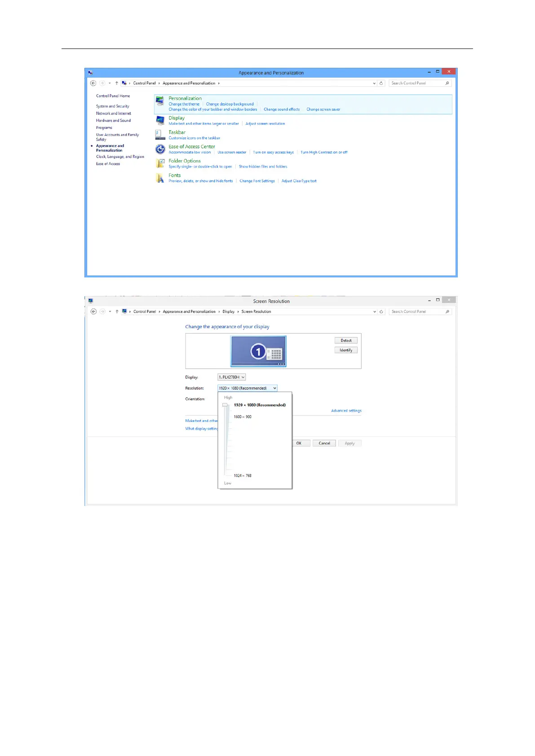Open the Taskbar category icon
The image size is (535, 756).
point(160,135)
